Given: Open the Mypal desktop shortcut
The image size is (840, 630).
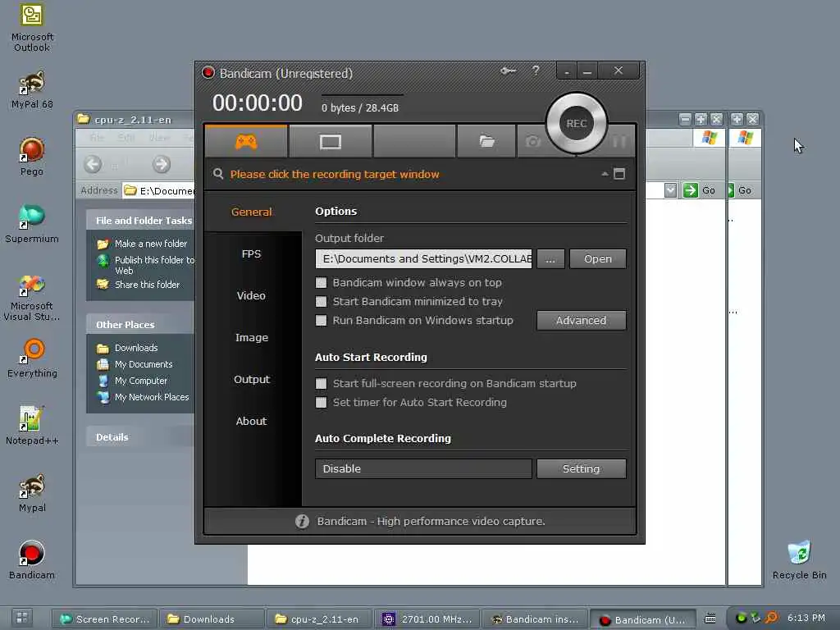Looking at the screenshot, I should point(32,493).
